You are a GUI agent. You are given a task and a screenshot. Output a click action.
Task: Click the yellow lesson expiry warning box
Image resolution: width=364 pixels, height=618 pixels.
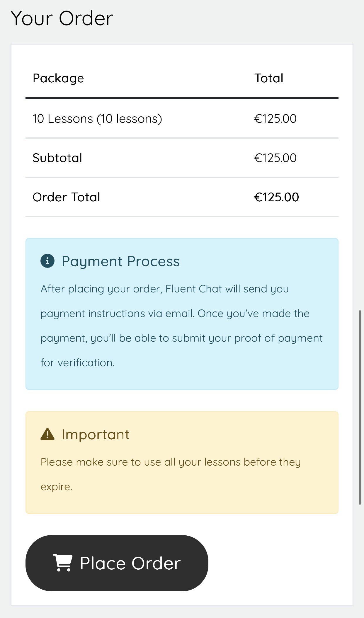click(x=182, y=462)
